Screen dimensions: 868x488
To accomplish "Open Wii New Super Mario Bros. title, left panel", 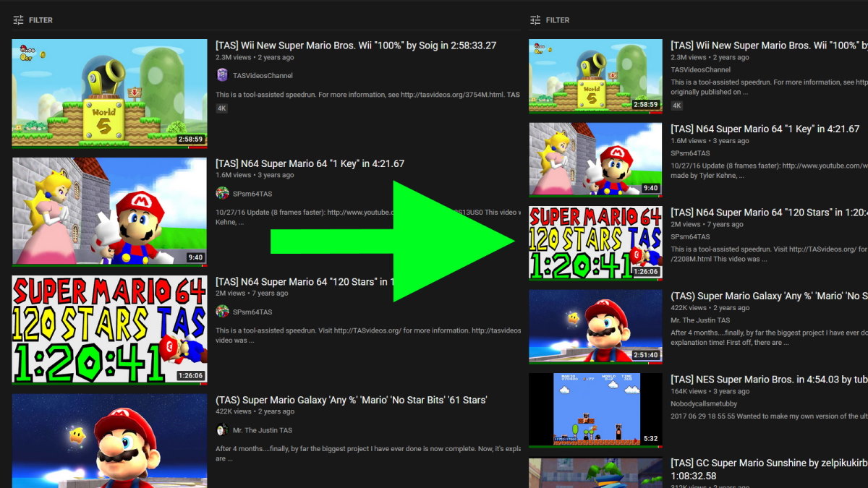I will (356, 45).
